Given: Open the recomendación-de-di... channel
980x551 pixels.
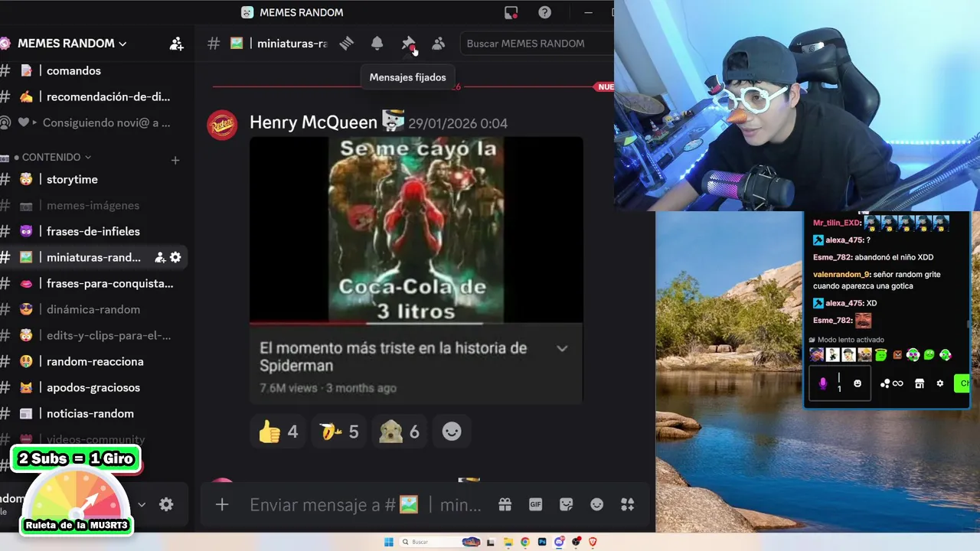Looking at the screenshot, I should pos(108,97).
